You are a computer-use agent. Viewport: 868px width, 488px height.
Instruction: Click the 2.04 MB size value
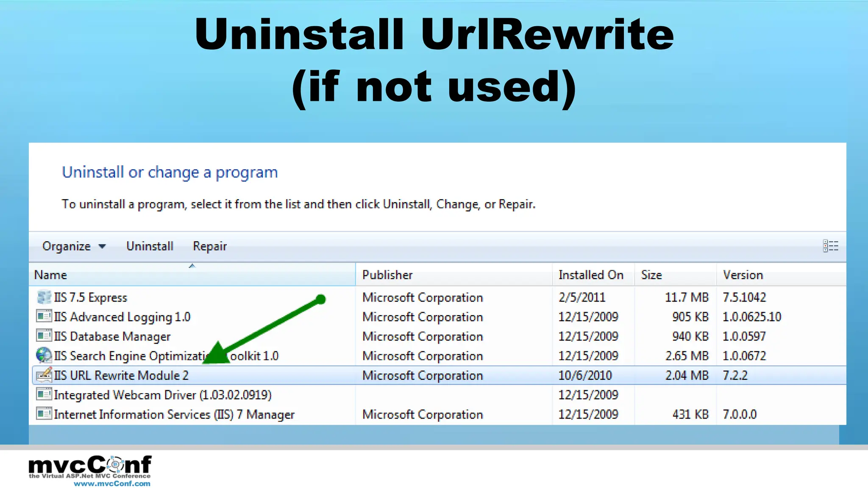tap(687, 375)
